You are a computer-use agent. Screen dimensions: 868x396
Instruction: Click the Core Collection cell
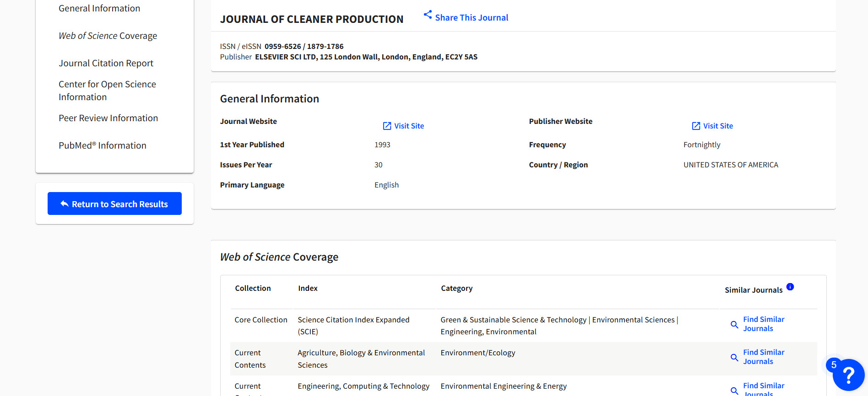[x=261, y=320]
